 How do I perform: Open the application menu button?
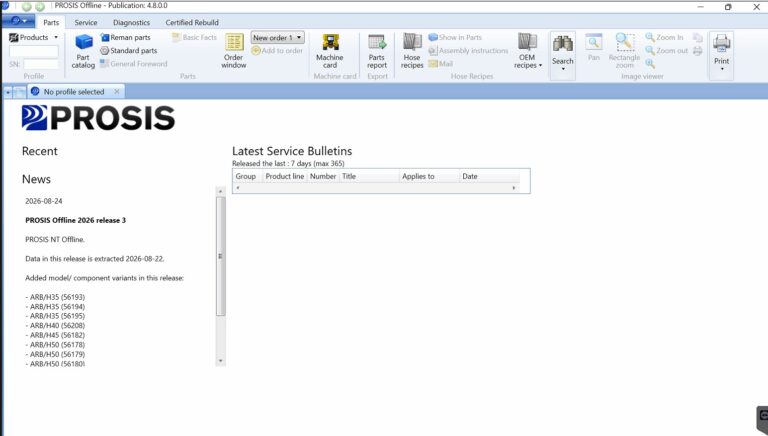[19, 21]
